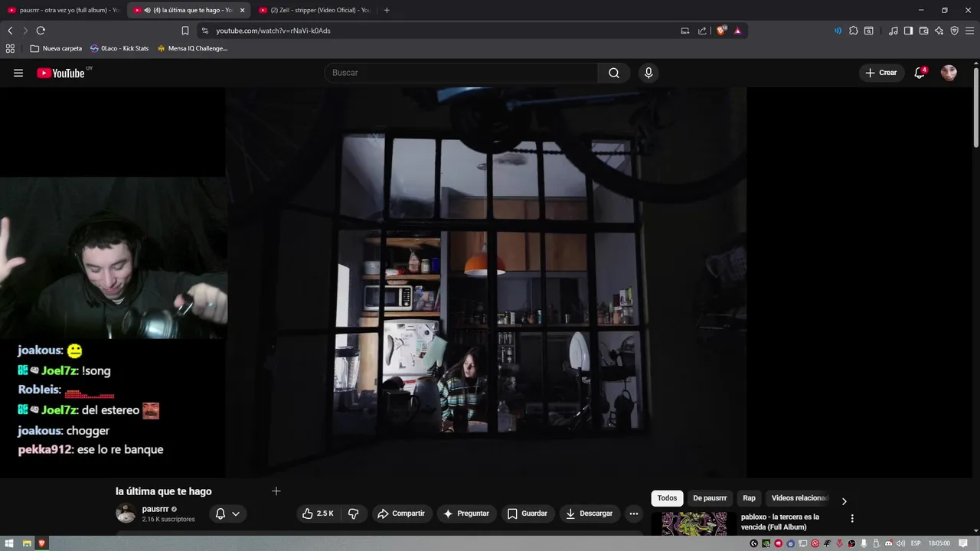This screenshot has height=551, width=980.
Task: Click the Preguntar button
Action: (465, 514)
